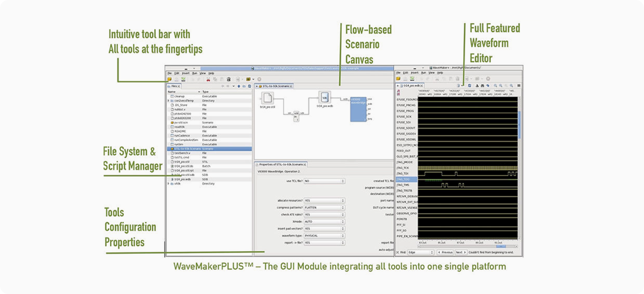644x294 pixels.
Task: Sort files by the Name column header
Action: coord(184,92)
